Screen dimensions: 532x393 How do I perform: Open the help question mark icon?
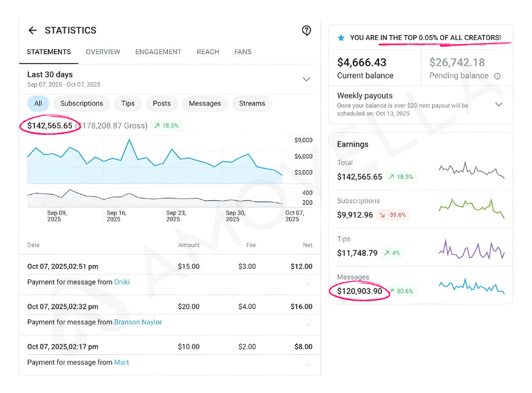306,30
